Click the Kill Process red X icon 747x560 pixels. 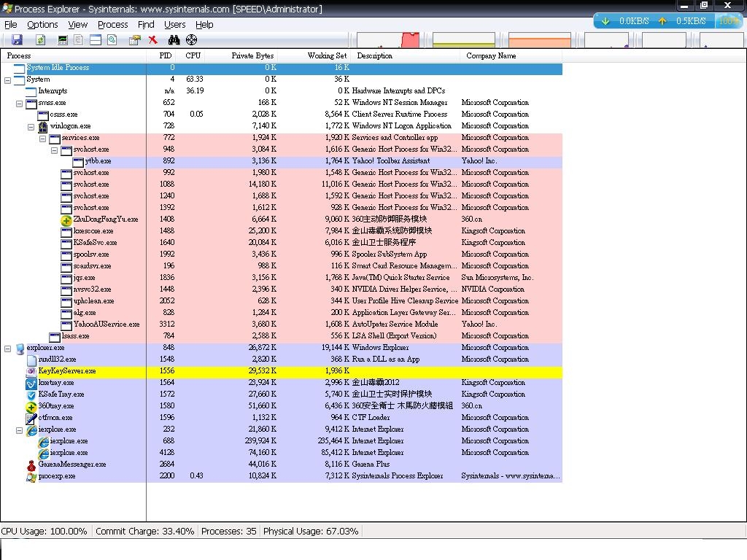(x=153, y=40)
